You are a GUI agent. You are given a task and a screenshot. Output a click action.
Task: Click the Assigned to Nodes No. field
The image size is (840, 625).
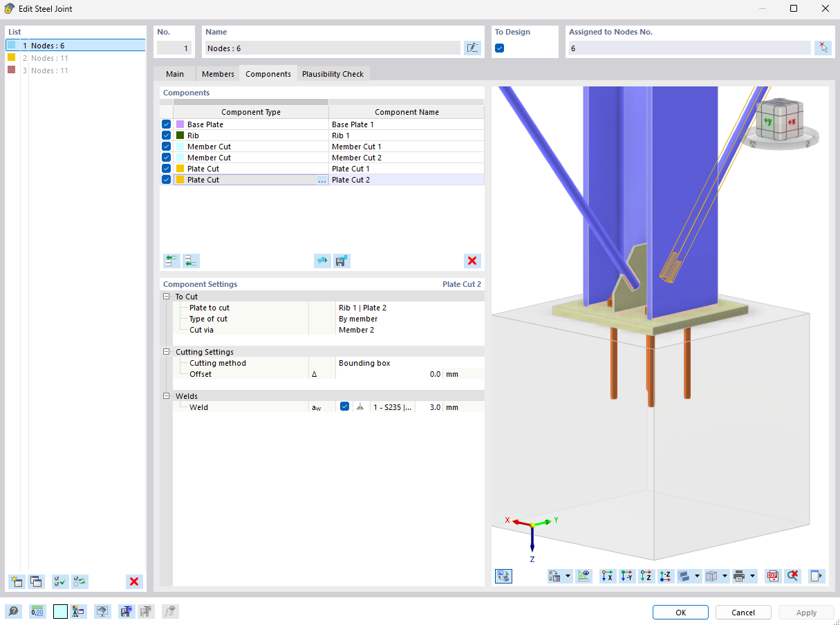point(689,48)
